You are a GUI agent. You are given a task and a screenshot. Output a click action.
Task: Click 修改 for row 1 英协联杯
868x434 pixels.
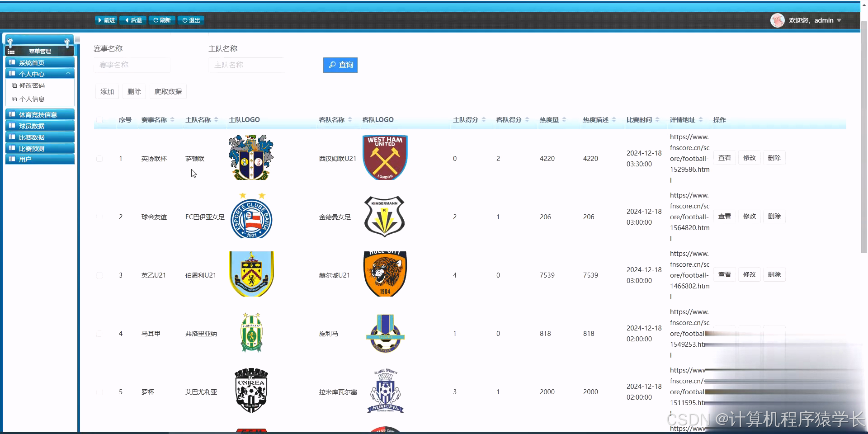click(x=750, y=158)
